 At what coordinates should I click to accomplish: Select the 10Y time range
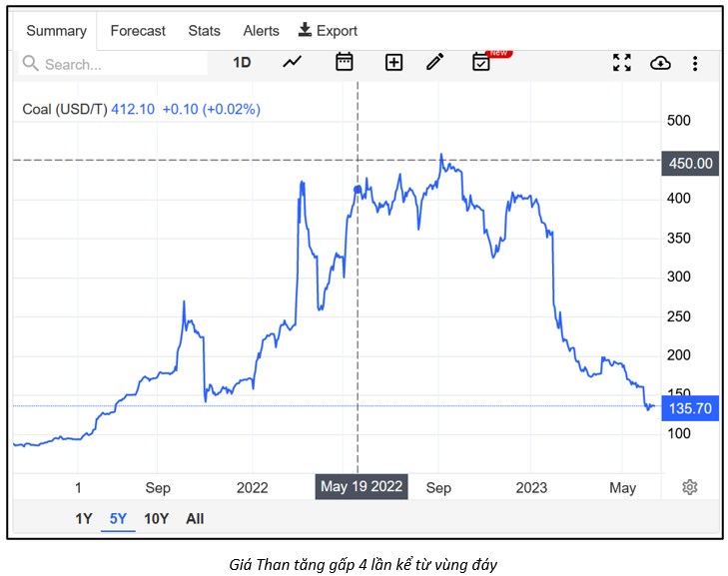tap(156, 518)
